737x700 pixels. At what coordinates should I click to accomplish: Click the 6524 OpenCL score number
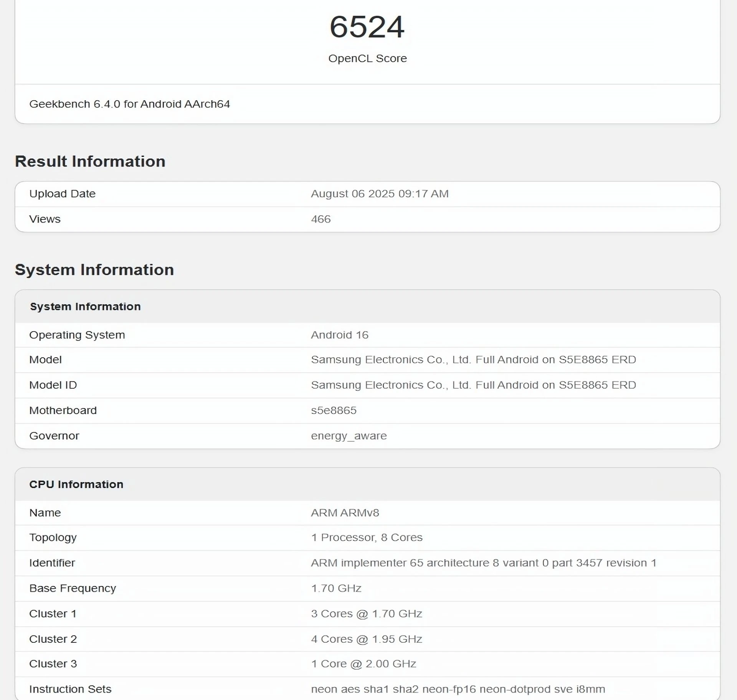tap(367, 27)
